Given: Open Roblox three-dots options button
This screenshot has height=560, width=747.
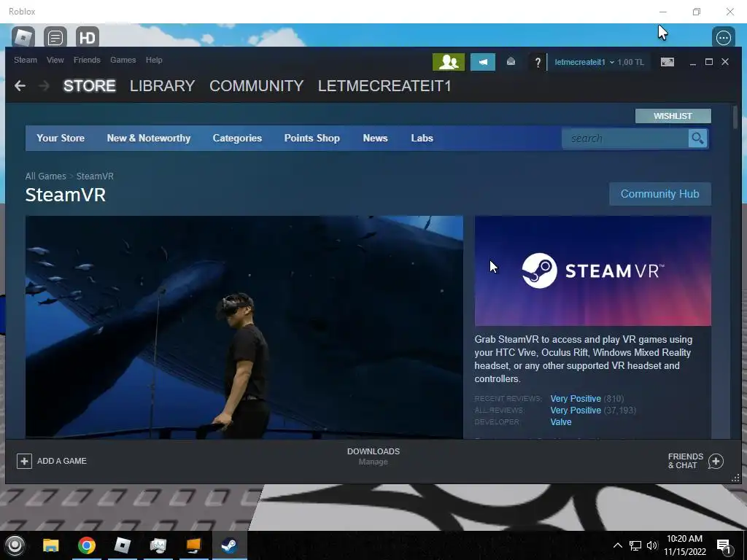Looking at the screenshot, I should tap(723, 37).
